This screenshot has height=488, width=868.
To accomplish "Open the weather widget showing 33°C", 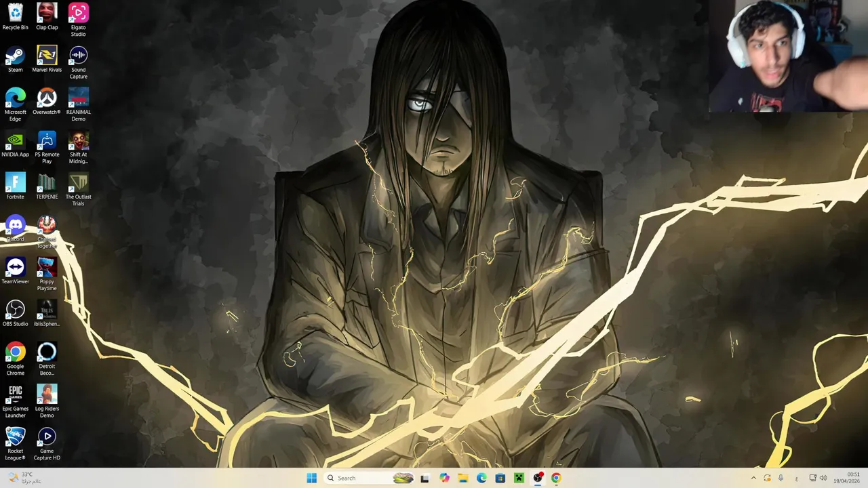I will click(26, 478).
